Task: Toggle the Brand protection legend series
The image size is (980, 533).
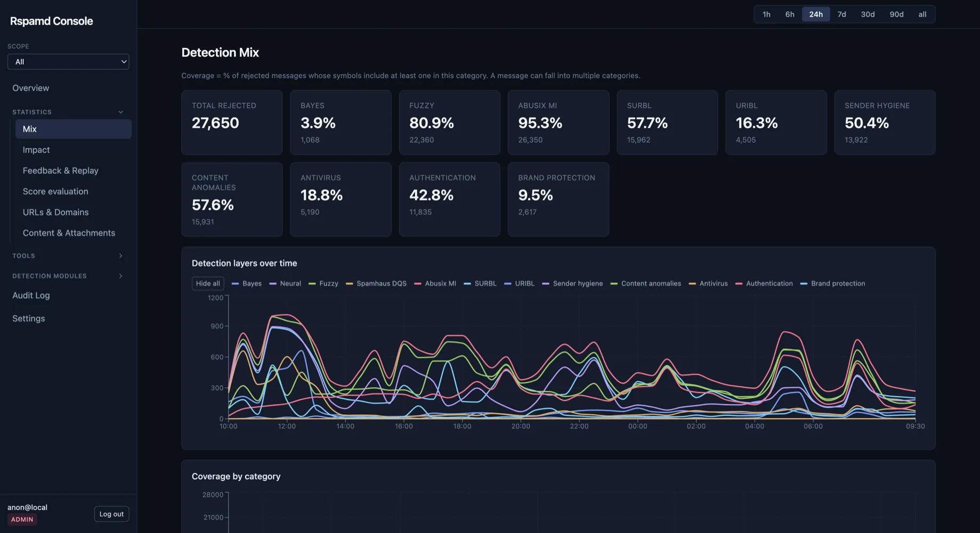Action: click(833, 284)
